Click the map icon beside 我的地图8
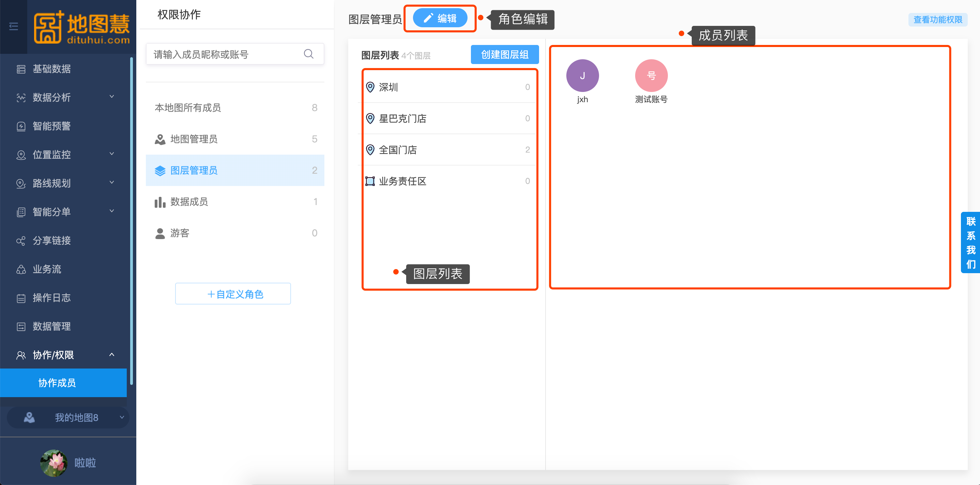Screen dimensions: 980x485 click(29, 418)
